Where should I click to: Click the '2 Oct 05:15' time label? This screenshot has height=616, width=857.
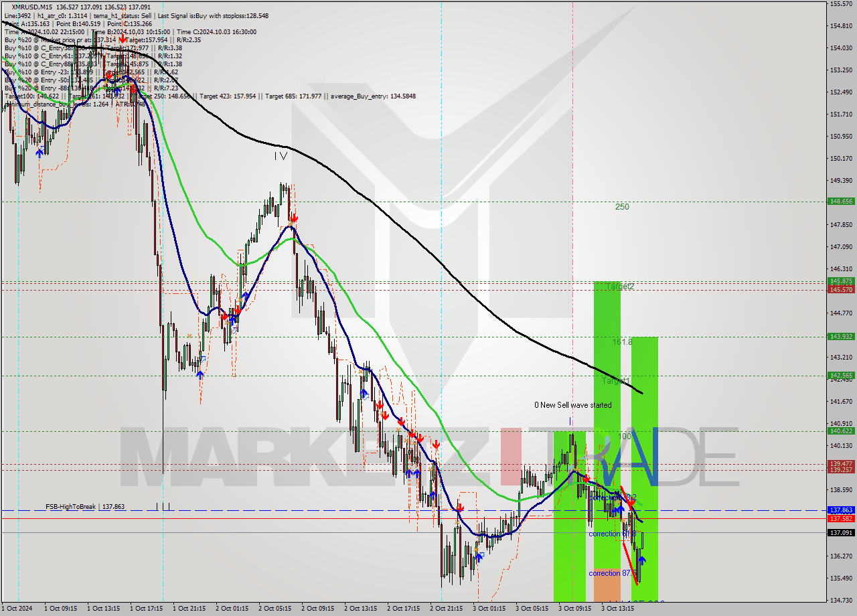point(275,609)
